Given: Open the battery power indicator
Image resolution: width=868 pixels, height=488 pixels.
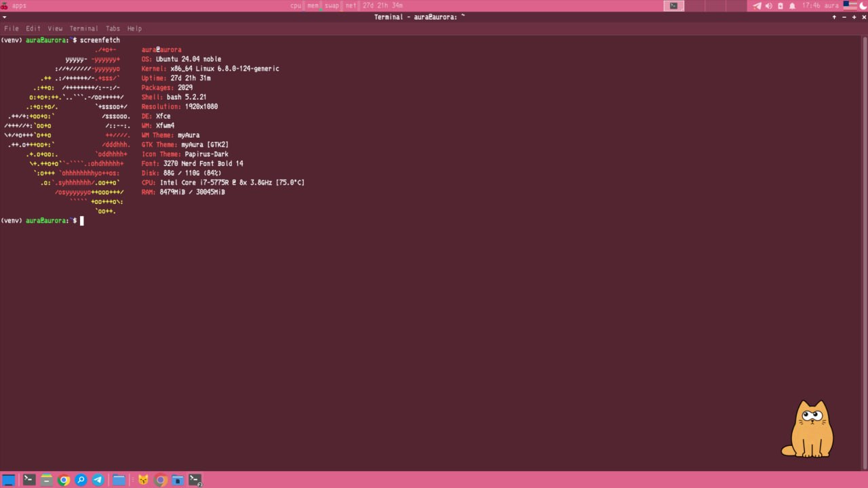Looking at the screenshot, I should click(781, 5).
